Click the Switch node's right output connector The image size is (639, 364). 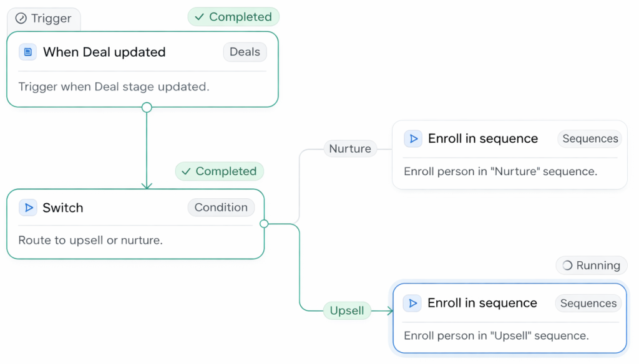(x=264, y=224)
